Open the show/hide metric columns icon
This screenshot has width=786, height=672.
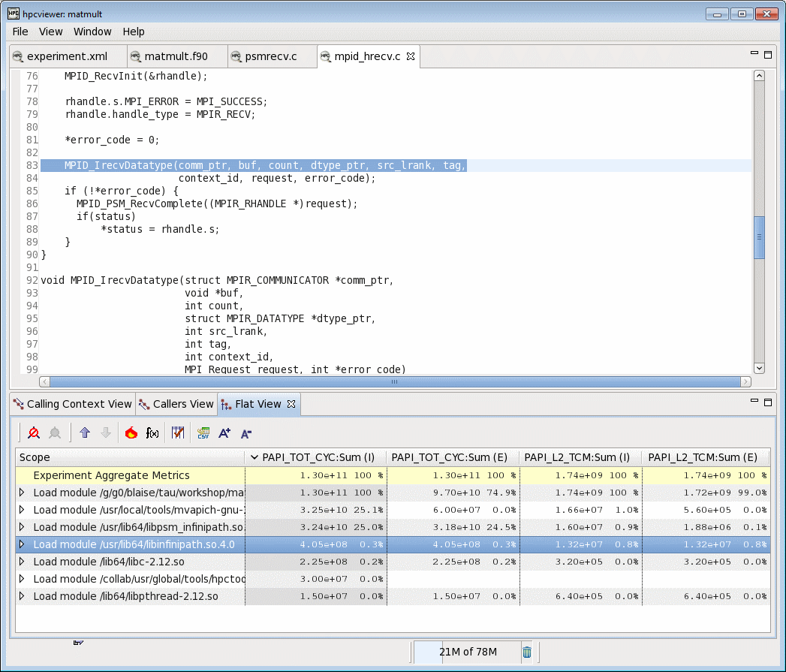tap(178, 432)
